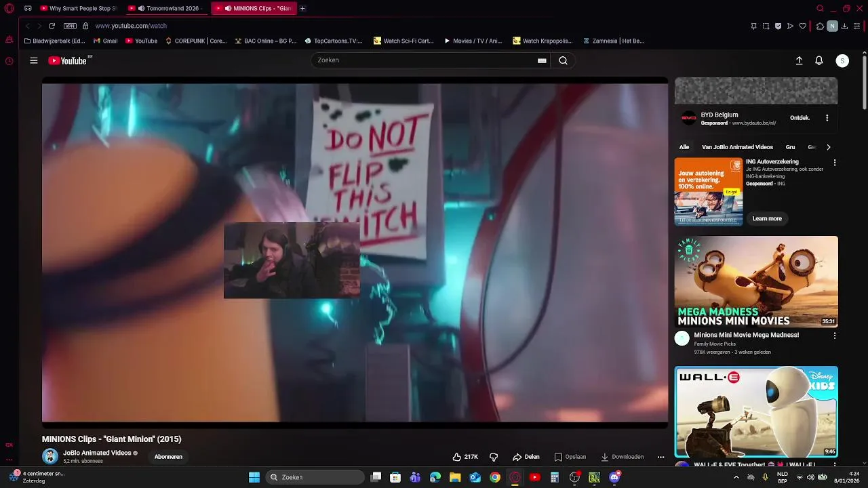Click the browser address bar URL

[x=131, y=26]
